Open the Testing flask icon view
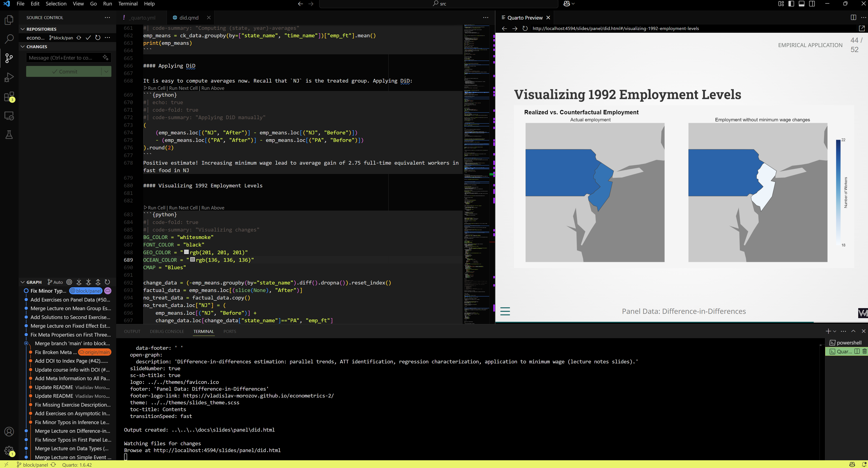This screenshot has width=868, height=468. click(9, 135)
